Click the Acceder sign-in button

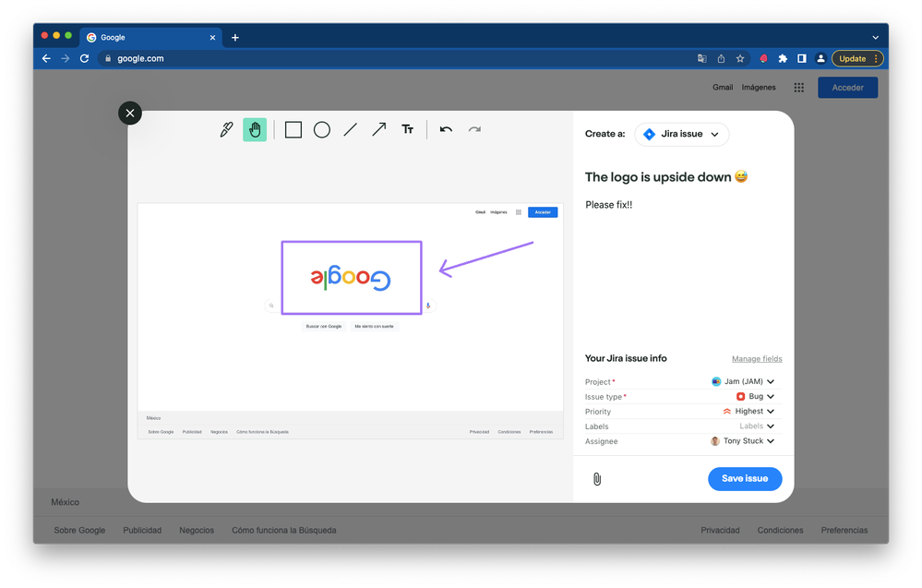click(847, 87)
